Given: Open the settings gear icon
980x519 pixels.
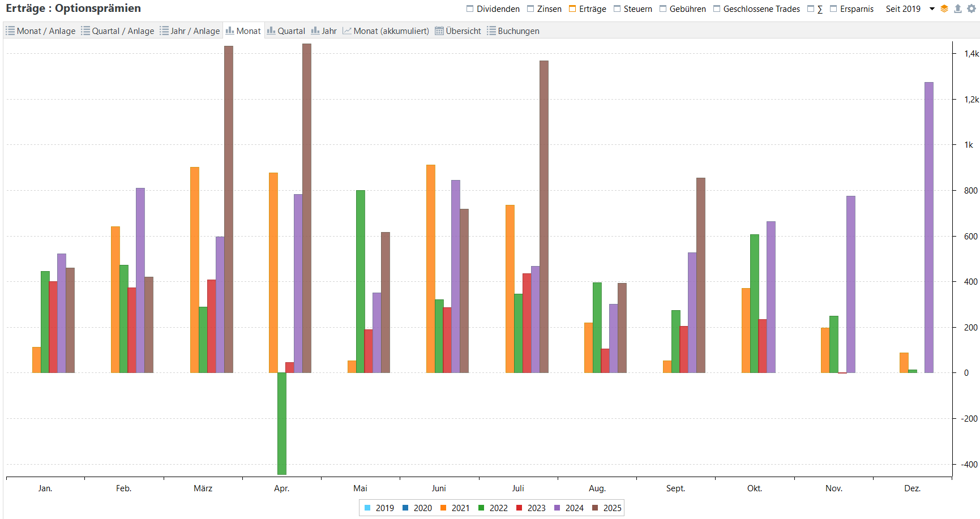Looking at the screenshot, I should (x=972, y=9).
